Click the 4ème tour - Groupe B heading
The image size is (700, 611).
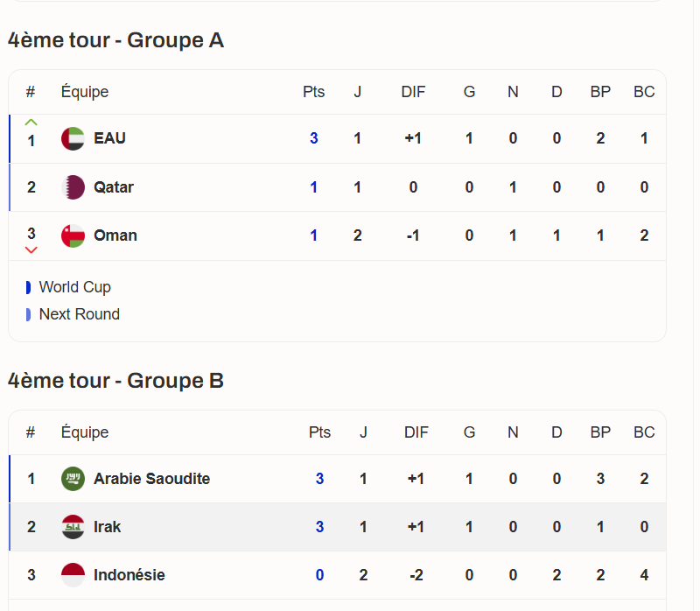point(115,381)
